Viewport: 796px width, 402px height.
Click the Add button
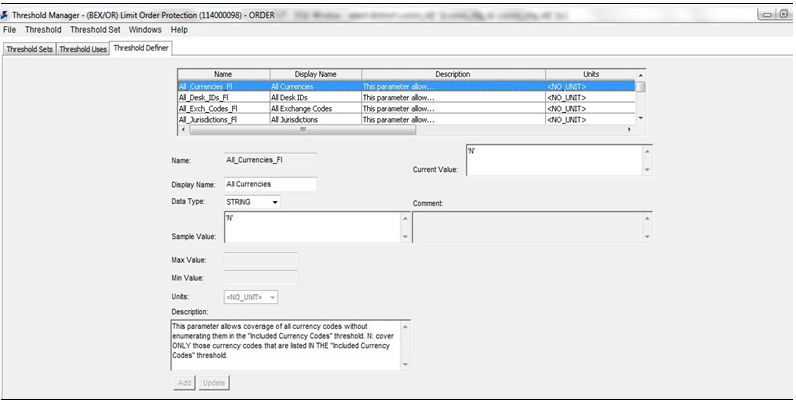184,383
